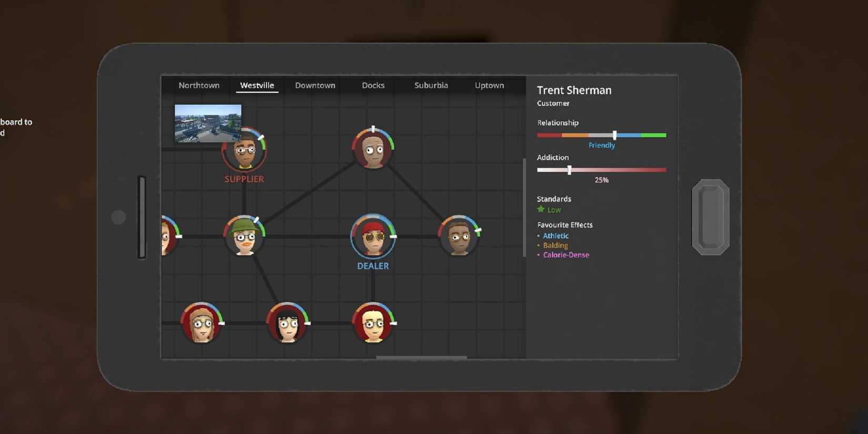Click the Relationship slider handle
This screenshot has height=434, width=868.
[x=614, y=135]
